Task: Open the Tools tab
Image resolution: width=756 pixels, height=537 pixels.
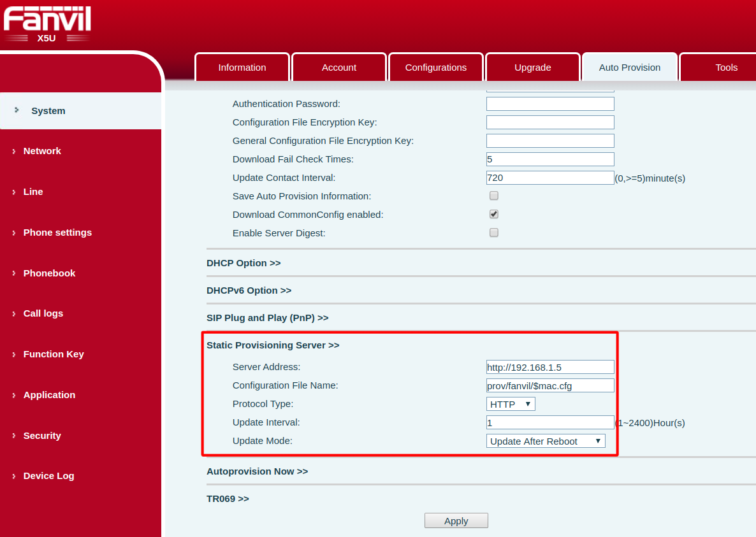Action: pyautogui.click(x=725, y=68)
